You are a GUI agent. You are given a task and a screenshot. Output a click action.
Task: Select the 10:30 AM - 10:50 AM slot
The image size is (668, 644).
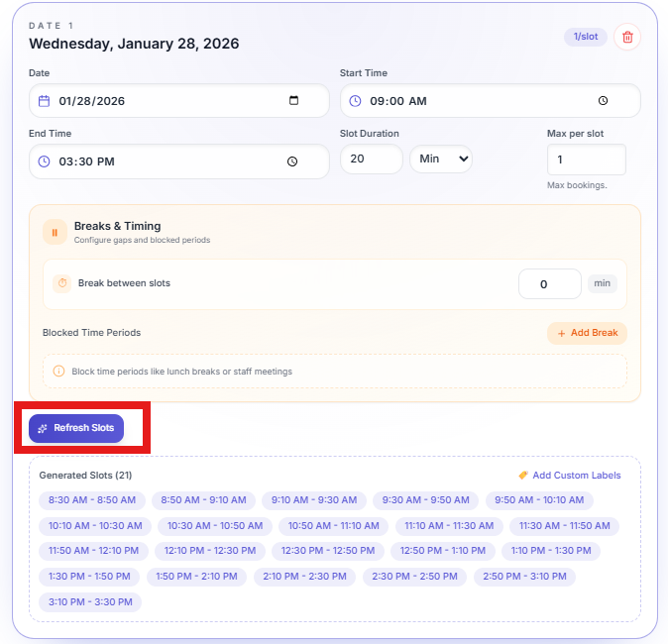pos(215,526)
